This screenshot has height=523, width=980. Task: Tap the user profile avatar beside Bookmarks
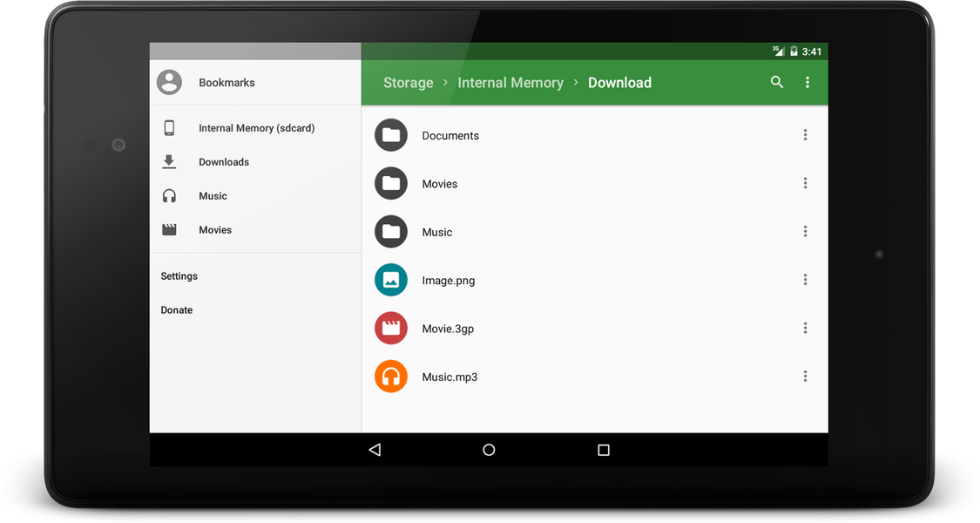[169, 82]
